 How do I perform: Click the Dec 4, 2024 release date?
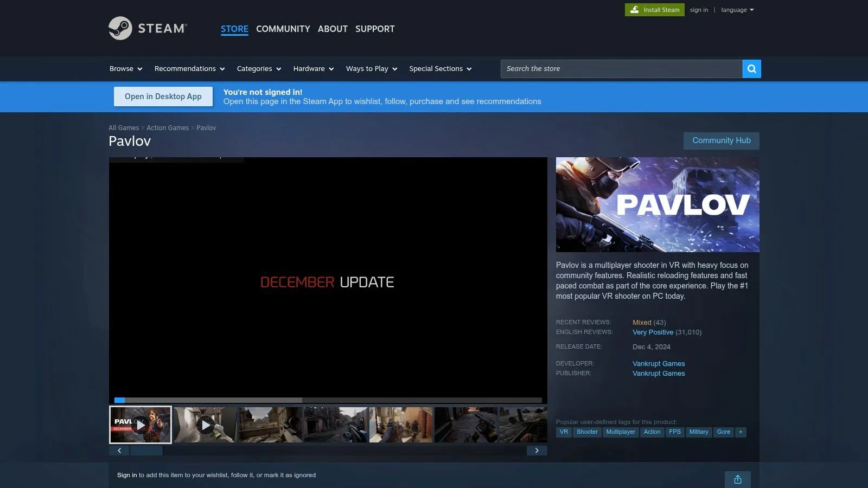[x=652, y=347]
